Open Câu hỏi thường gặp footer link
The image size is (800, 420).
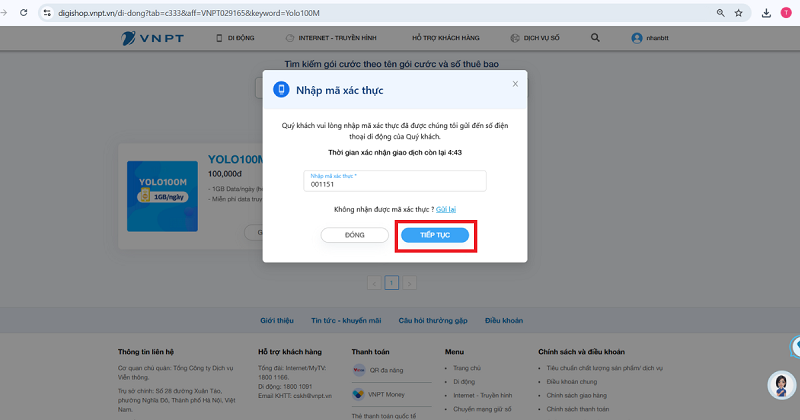433,320
